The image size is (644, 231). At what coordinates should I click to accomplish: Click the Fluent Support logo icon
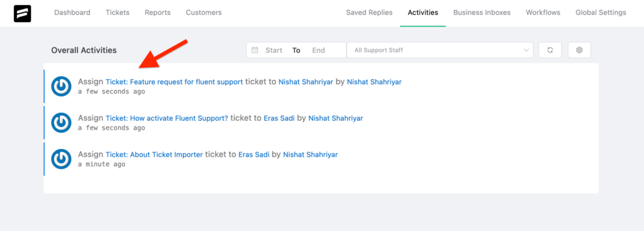[x=22, y=13]
